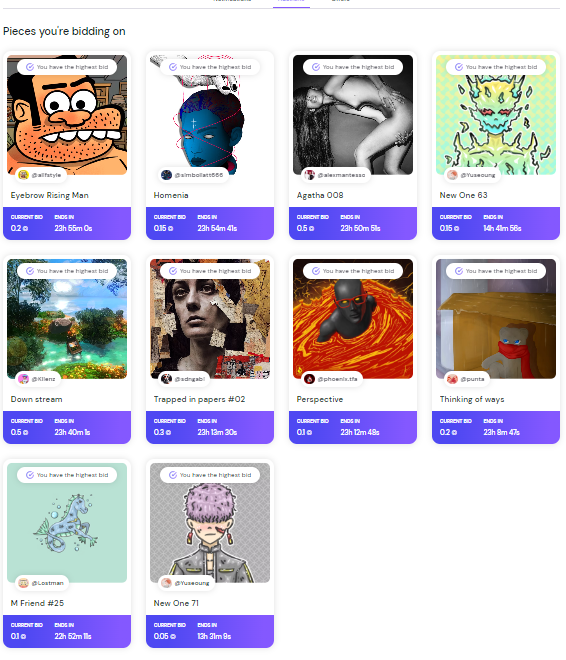Screen dimensions: 566x660
Task: Open Trapped in papers #02 title
Action: coord(199,399)
